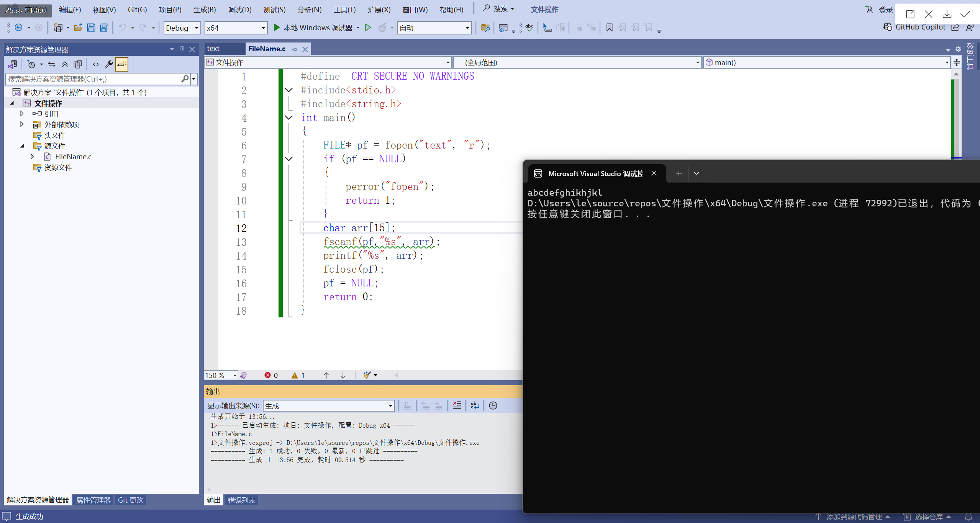980x523 pixels.
Task: Click the Solution Explorer search field
Action: [x=93, y=79]
